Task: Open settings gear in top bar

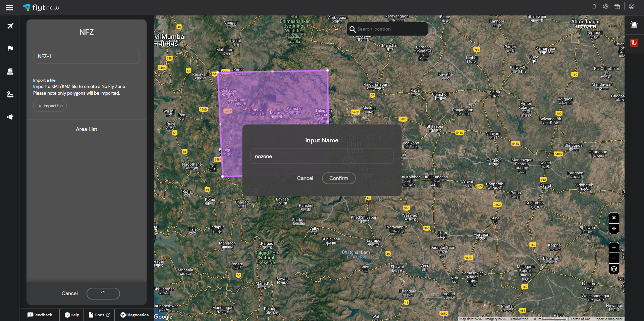Action: (x=605, y=6)
